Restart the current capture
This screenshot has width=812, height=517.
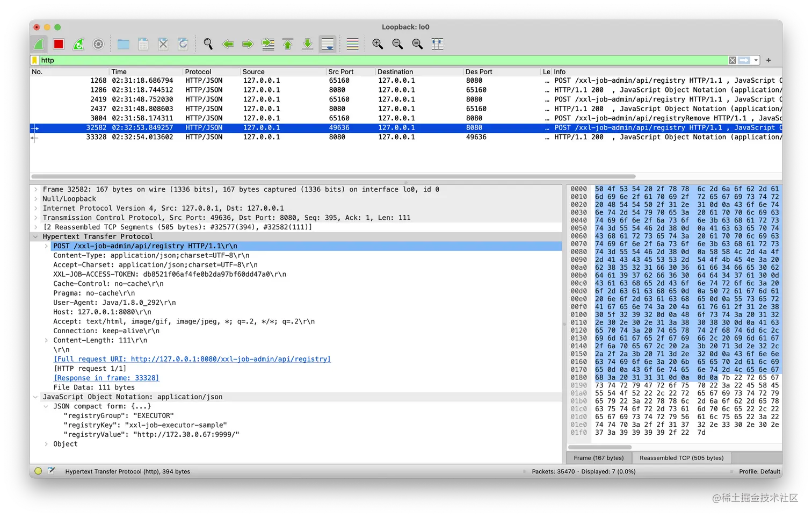coord(78,44)
